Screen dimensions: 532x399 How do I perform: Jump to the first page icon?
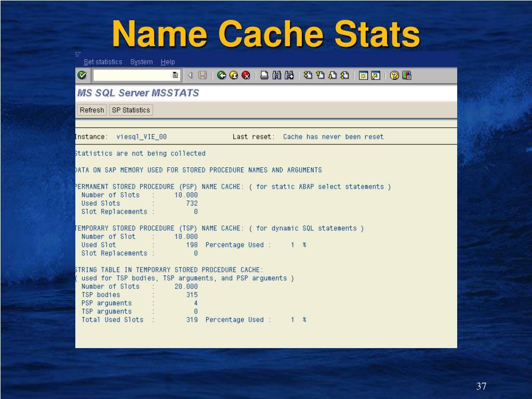pos(308,75)
